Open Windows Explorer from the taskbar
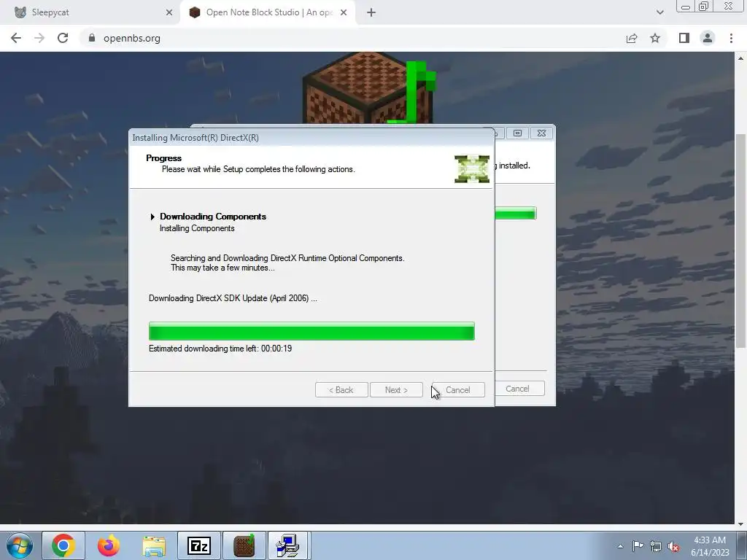Screen dimensions: 747x560 [x=154, y=545]
